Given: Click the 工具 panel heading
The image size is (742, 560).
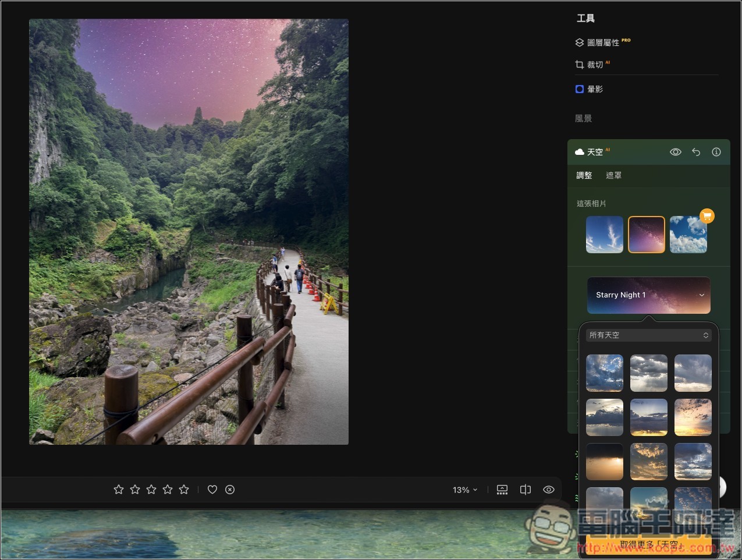Looking at the screenshot, I should pos(585,19).
